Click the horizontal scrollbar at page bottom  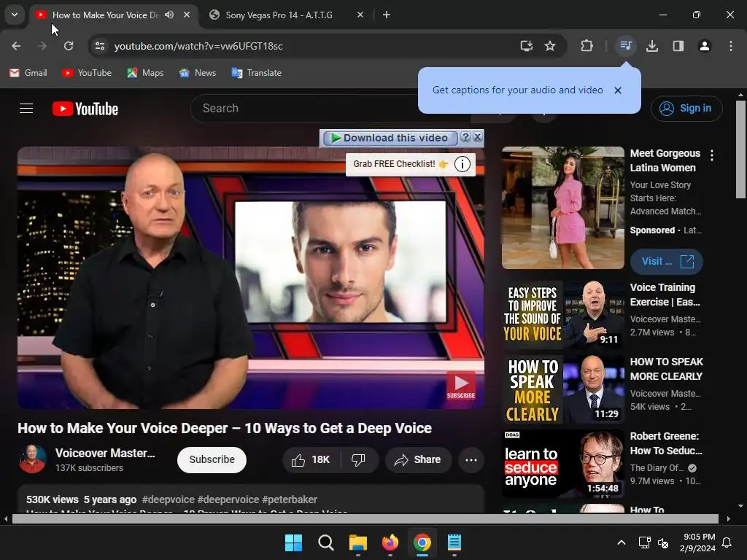pos(365,518)
